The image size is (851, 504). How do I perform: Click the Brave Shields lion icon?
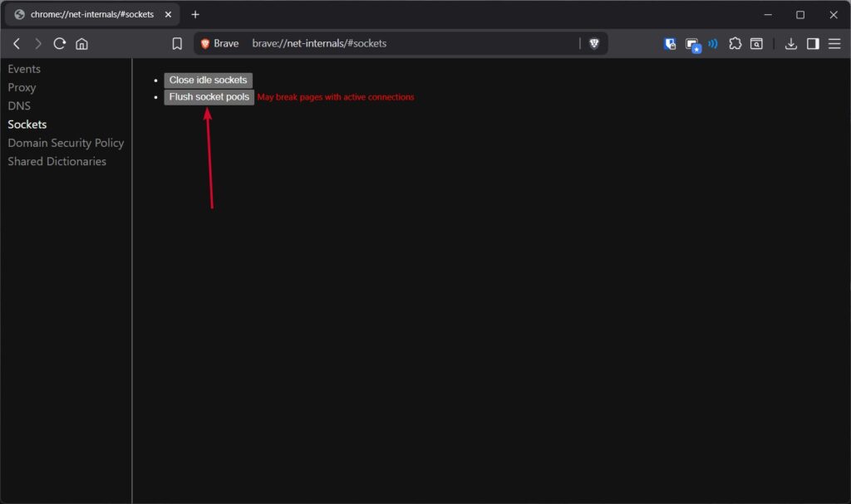(x=595, y=43)
